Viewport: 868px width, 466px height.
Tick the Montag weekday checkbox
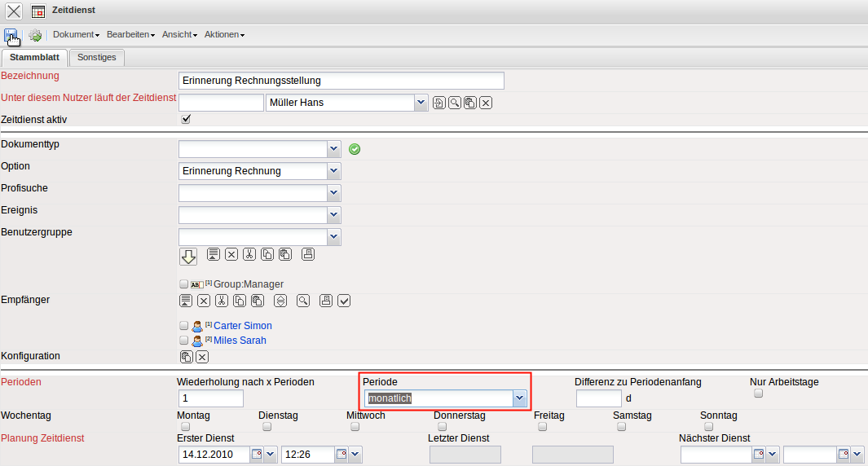pyautogui.click(x=185, y=426)
